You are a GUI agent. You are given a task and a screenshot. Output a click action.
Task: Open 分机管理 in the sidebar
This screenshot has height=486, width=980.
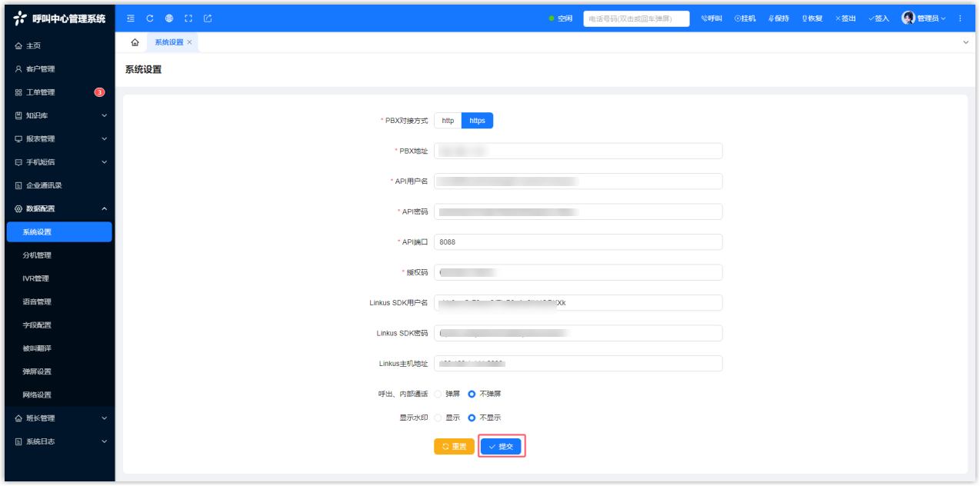(x=37, y=255)
